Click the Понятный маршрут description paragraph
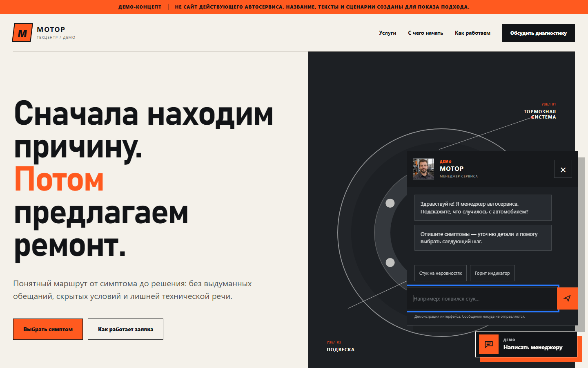The image size is (588, 368). point(132,290)
